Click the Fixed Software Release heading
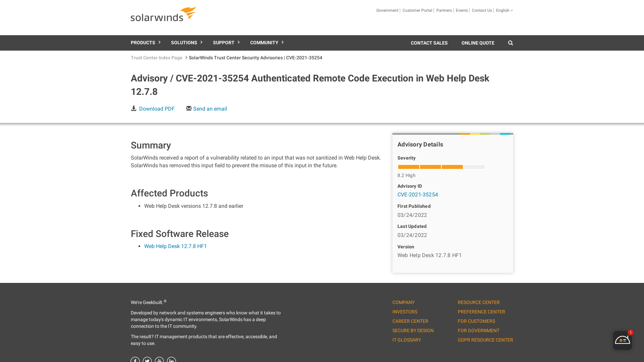The image size is (644, 362). pyautogui.click(x=180, y=234)
